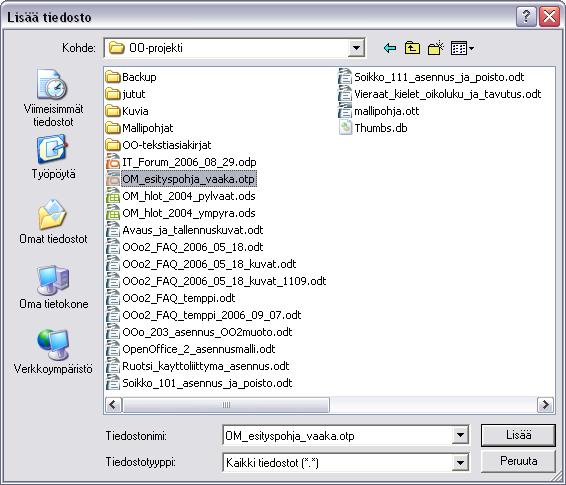Select Oma tietokone in sidebar
This screenshot has height=485, width=566.
[53, 287]
